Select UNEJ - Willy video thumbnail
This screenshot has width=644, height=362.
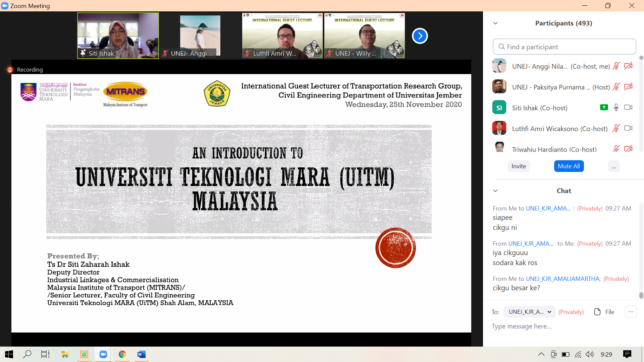[x=365, y=36]
